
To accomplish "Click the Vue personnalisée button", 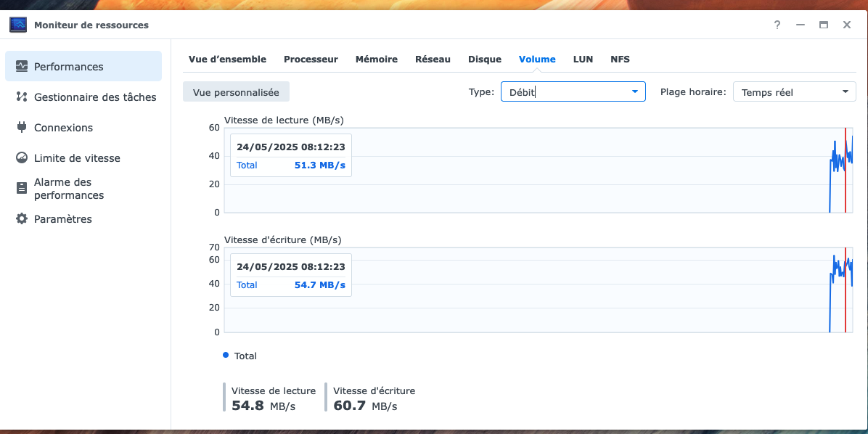I will pos(236,92).
